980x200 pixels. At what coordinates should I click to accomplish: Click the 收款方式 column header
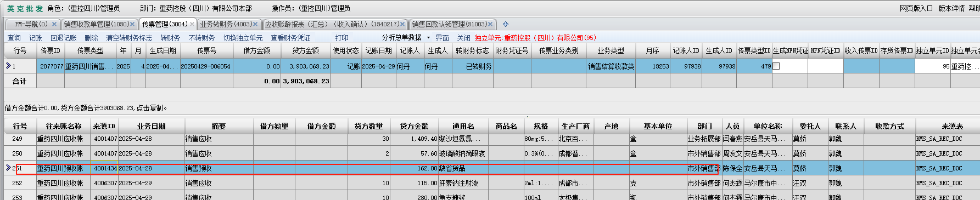889,126
